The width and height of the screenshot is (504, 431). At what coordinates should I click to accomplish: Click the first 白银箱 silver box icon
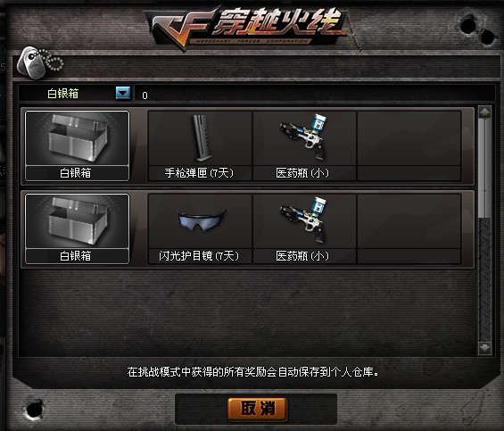[77, 138]
